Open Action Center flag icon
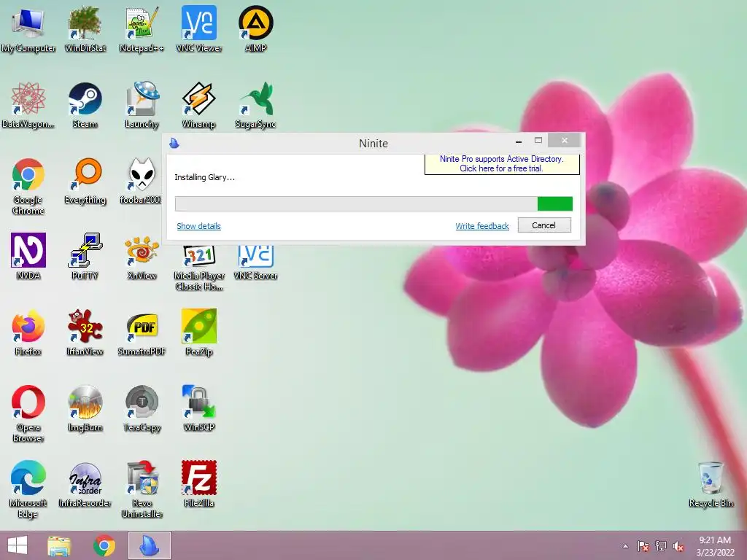 pos(643,546)
